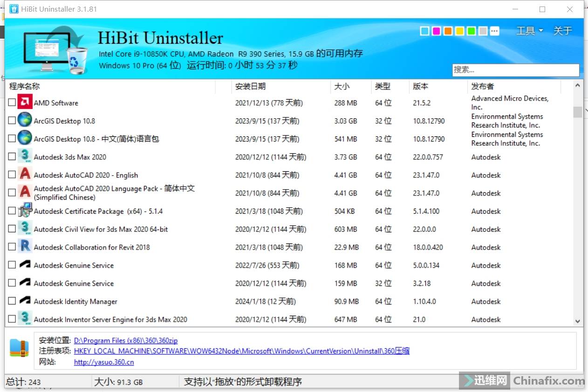Check the AMD Software checkbox
This screenshot has width=588, height=392.
(12, 102)
